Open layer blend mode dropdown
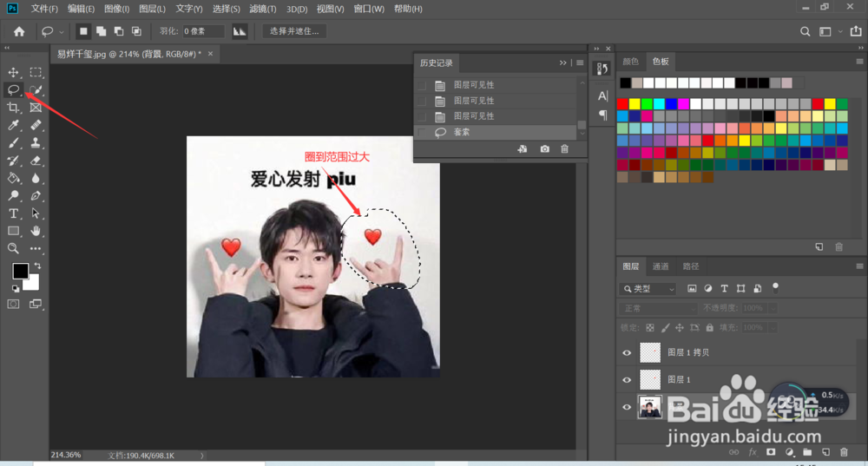This screenshot has height=466, width=868. (x=658, y=308)
